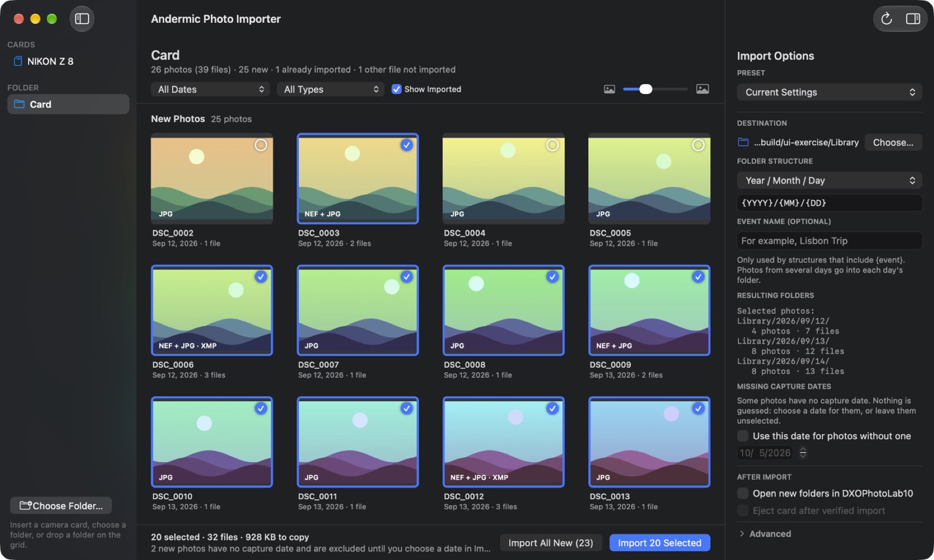The image size is (934, 560).
Task: Click the 'New Photos' section heading
Action: point(178,119)
